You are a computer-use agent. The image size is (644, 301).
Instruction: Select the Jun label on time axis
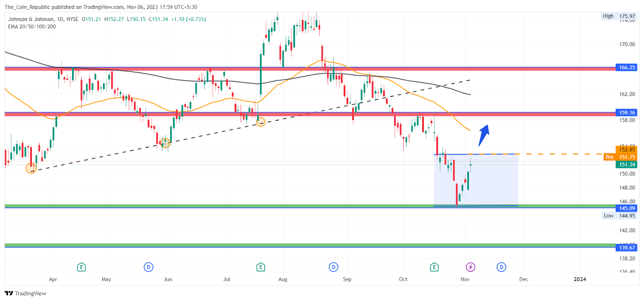168,279
